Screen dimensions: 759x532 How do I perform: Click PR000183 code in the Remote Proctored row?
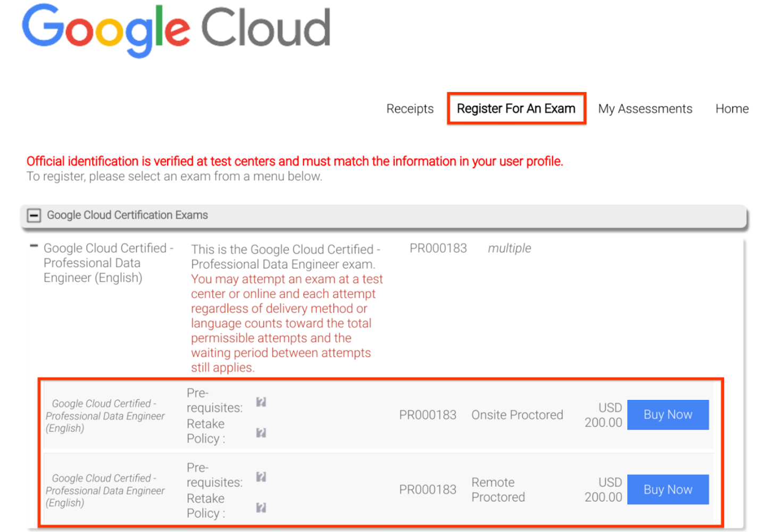coord(428,489)
